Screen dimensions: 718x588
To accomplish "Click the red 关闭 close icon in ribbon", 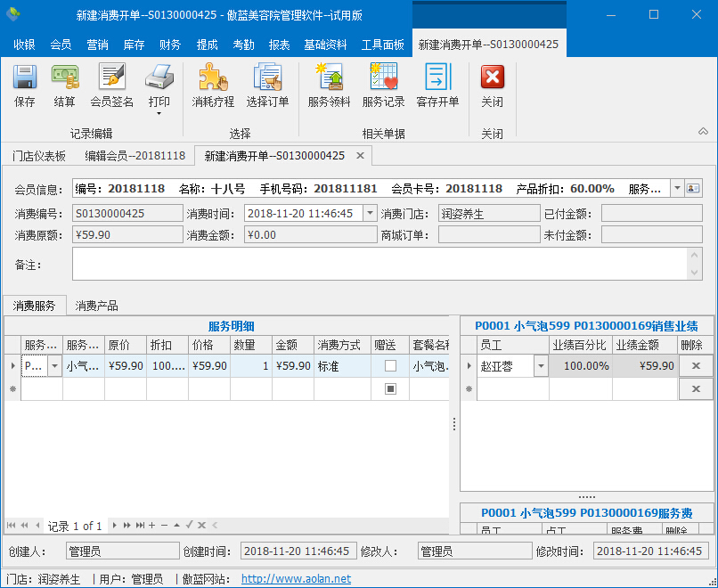I will pyautogui.click(x=493, y=77).
